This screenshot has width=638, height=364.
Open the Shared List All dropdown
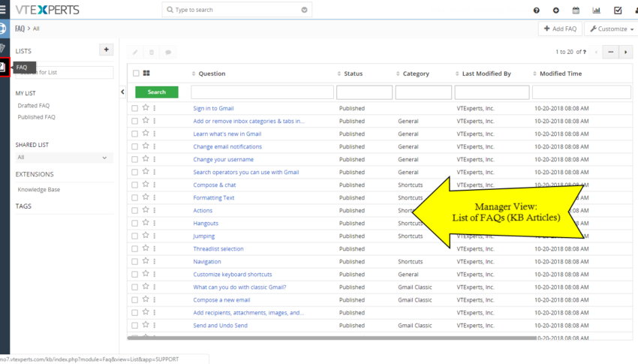[65, 158]
